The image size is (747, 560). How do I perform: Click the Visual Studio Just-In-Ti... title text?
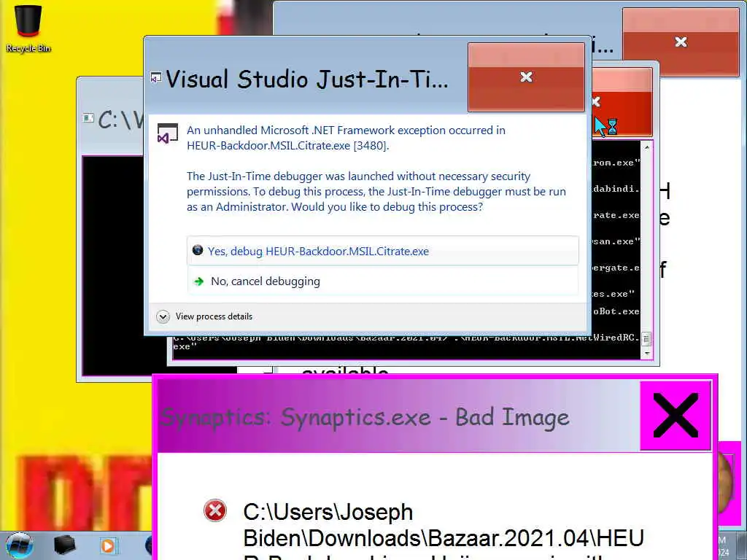(307, 79)
